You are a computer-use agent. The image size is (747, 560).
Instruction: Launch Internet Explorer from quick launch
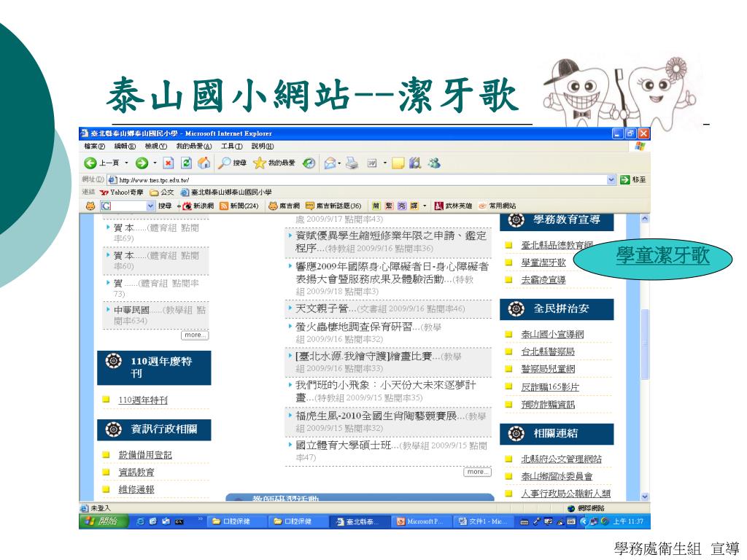point(141,521)
